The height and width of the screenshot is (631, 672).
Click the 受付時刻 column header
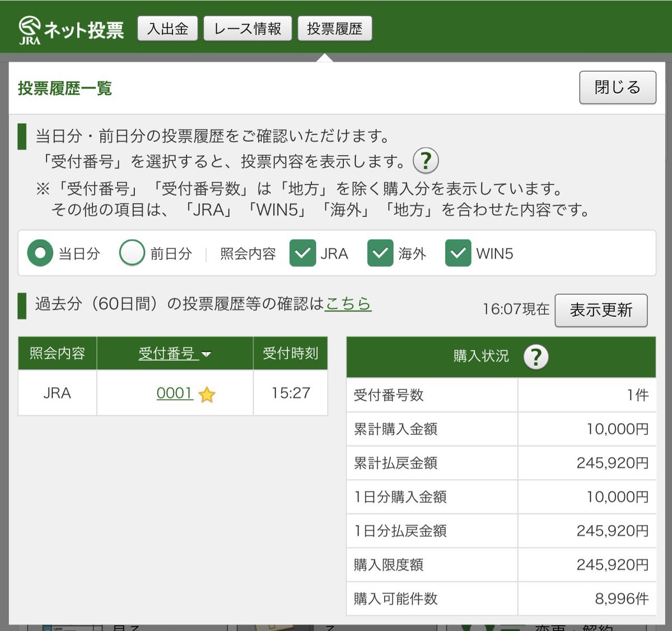click(x=291, y=354)
